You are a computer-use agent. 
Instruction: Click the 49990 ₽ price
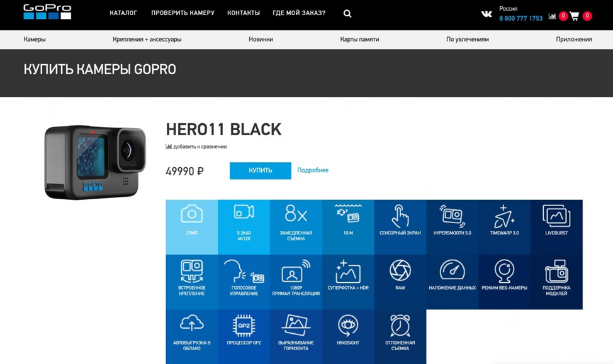tap(184, 171)
